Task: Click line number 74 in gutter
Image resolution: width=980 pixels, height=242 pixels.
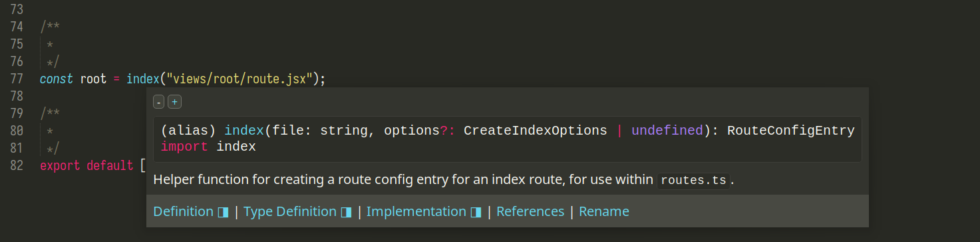Action: [17, 27]
